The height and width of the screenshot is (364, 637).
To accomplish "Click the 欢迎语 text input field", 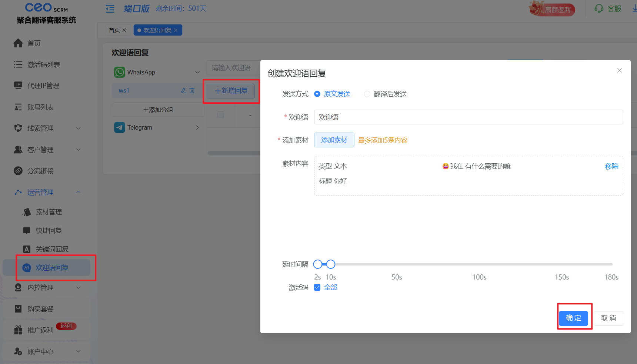I will 468,117.
